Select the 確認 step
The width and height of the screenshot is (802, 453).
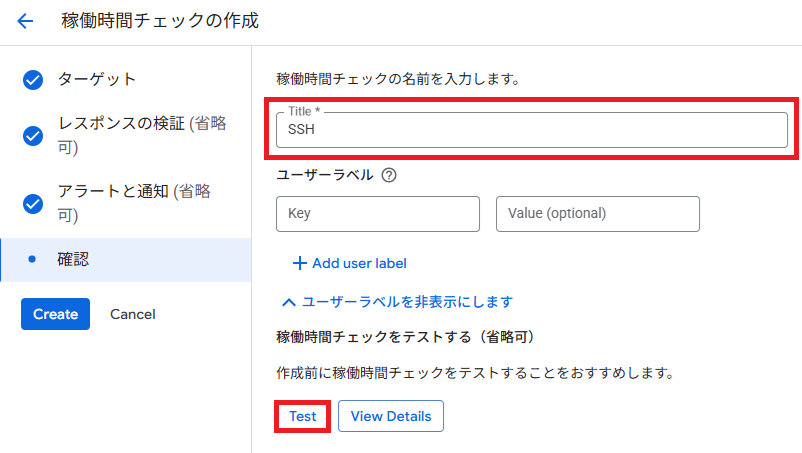[x=73, y=259]
